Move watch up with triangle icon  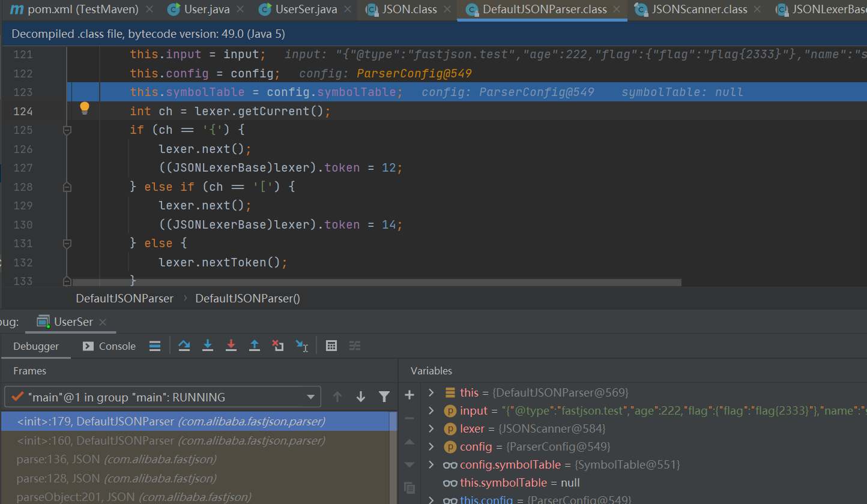[409, 442]
